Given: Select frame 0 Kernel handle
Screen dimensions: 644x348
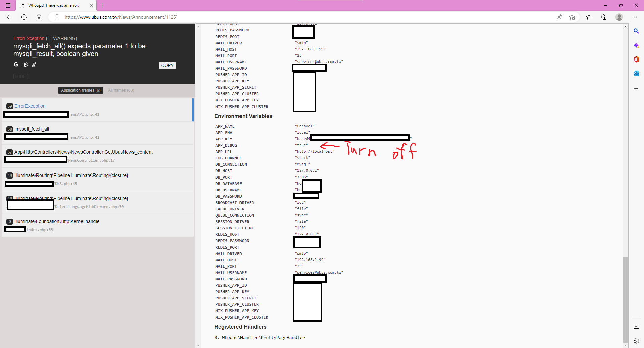Looking at the screenshot, I should tap(97, 225).
